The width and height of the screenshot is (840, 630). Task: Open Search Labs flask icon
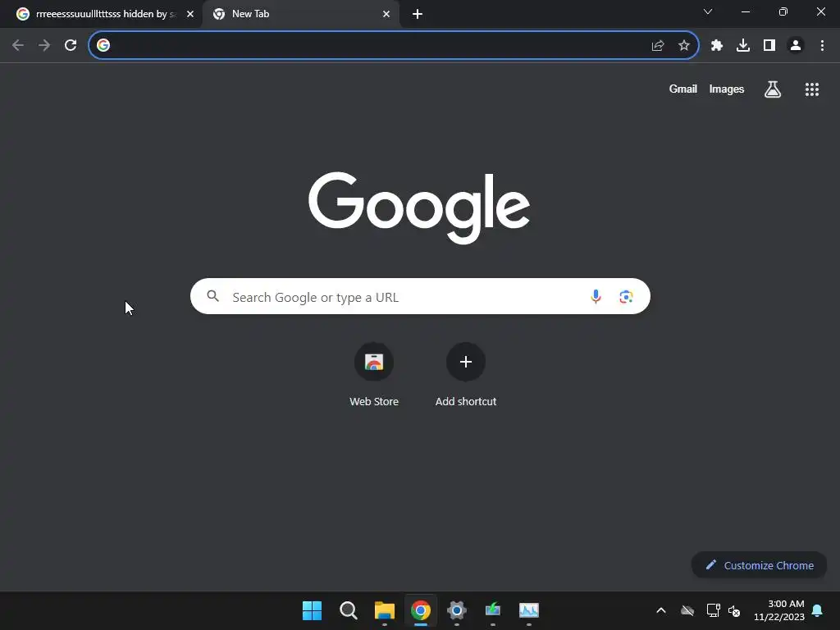pos(773,89)
